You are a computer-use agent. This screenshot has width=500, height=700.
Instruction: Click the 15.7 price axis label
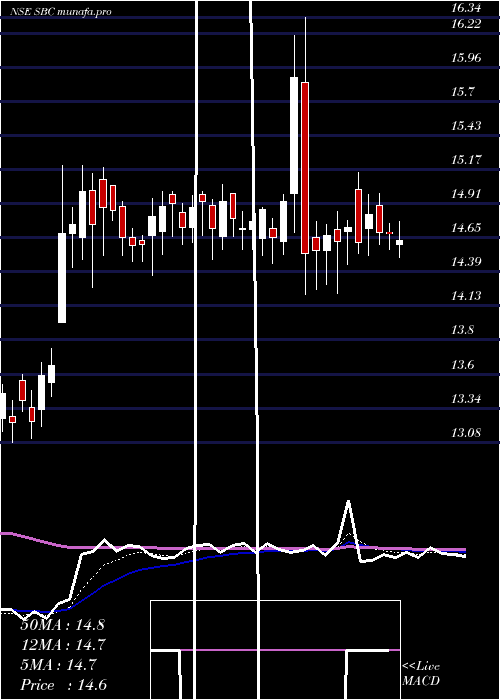tap(462, 92)
